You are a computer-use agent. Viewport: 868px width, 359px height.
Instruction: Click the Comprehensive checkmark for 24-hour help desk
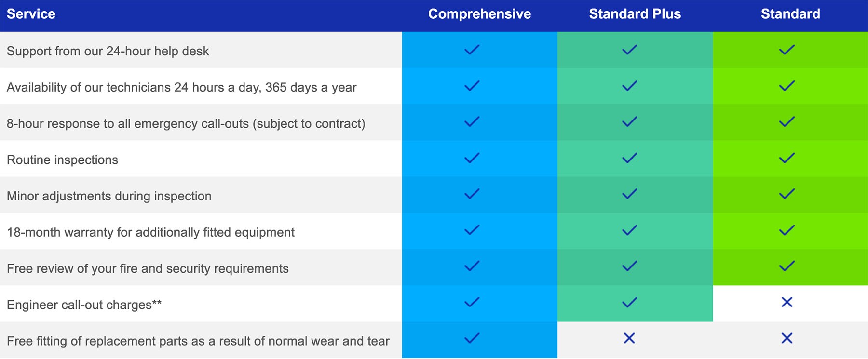(x=472, y=50)
